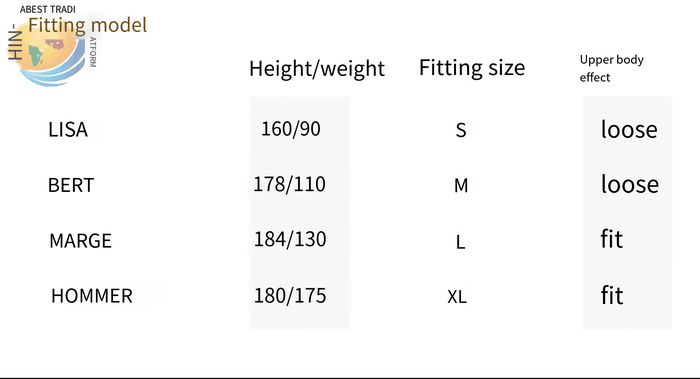Click the 'ABEST TRADI' watermark text
Image resolution: width=700 pixels, height=379 pixels.
tap(48, 9)
